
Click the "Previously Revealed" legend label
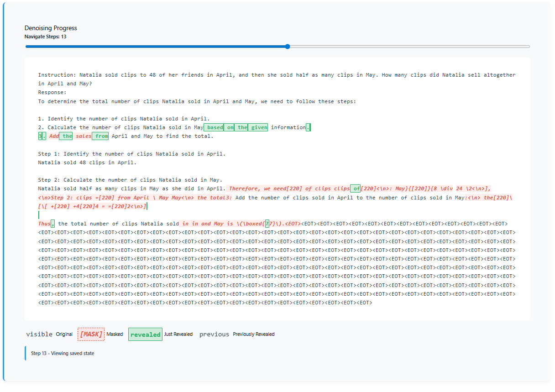coord(254,334)
